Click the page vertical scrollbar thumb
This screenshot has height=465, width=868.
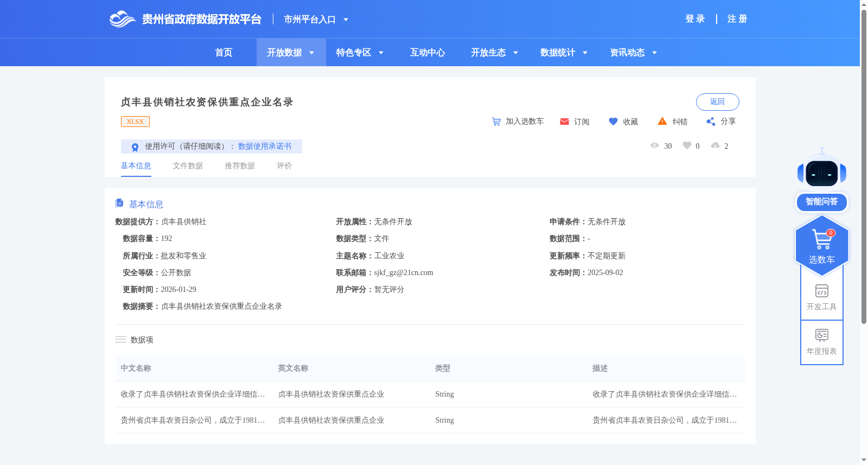(x=864, y=167)
